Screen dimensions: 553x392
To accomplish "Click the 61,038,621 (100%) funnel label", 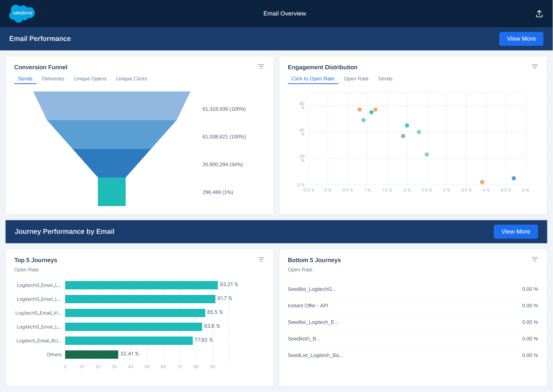I will pyautogui.click(x=224, y=137).
